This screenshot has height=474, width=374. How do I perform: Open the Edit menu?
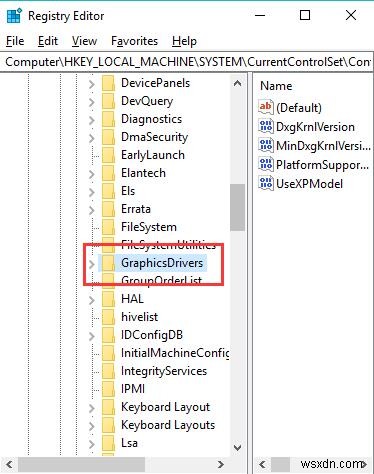48,41
